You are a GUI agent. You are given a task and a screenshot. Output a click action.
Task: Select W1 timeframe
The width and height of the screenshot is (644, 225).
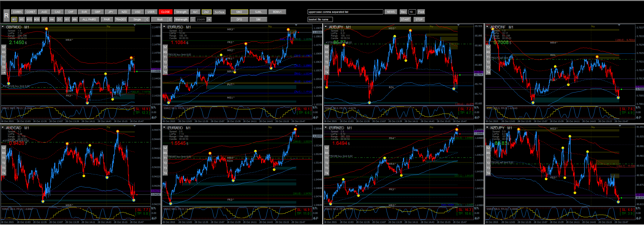pos(67,19)
